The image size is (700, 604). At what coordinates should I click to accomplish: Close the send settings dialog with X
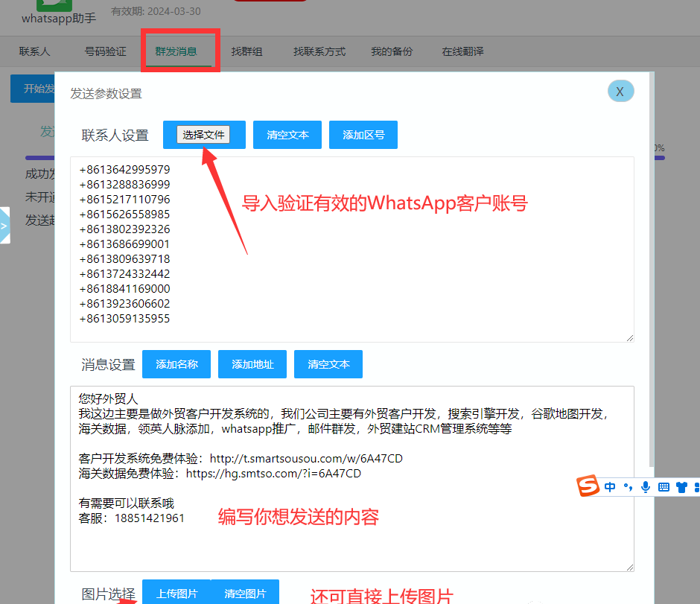click(x=620, y=91)
